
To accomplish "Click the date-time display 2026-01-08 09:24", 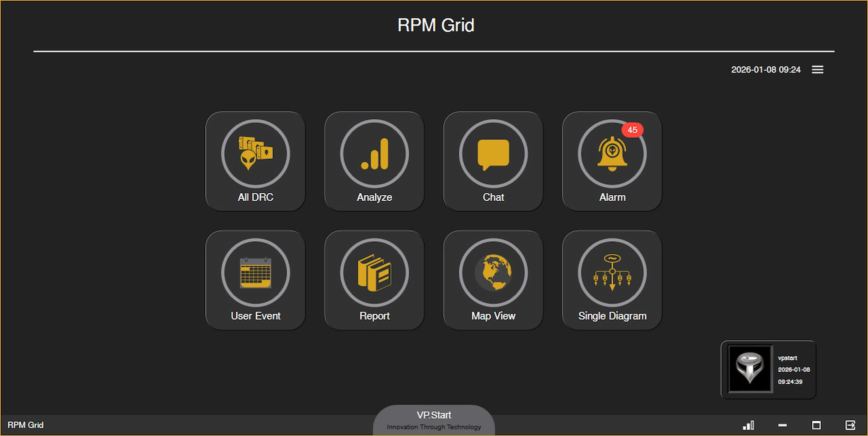I will [x=766, y=70].
